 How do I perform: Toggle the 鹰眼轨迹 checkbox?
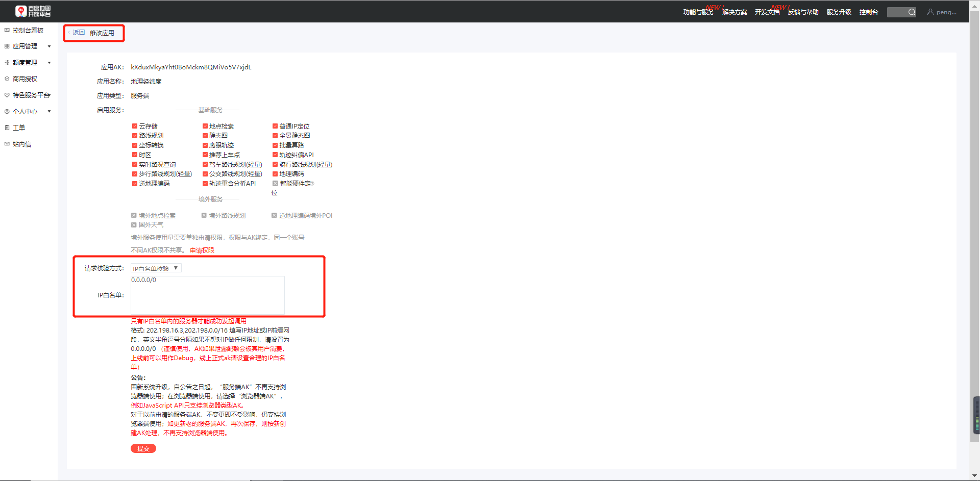205,145
